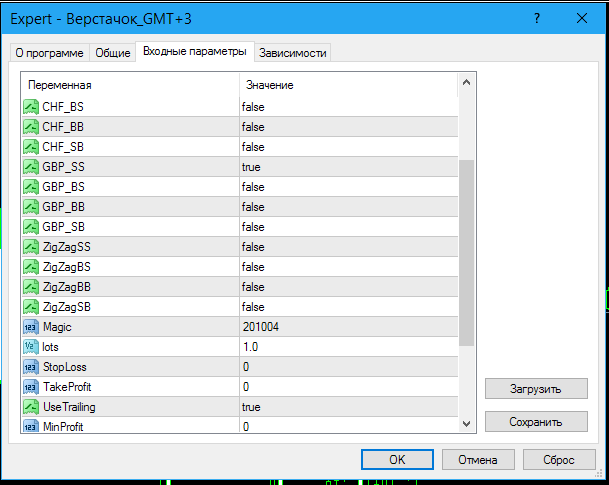The image size is (609, 485).
Task: Select the StopLoss value 0
Action: pos(246,367)
